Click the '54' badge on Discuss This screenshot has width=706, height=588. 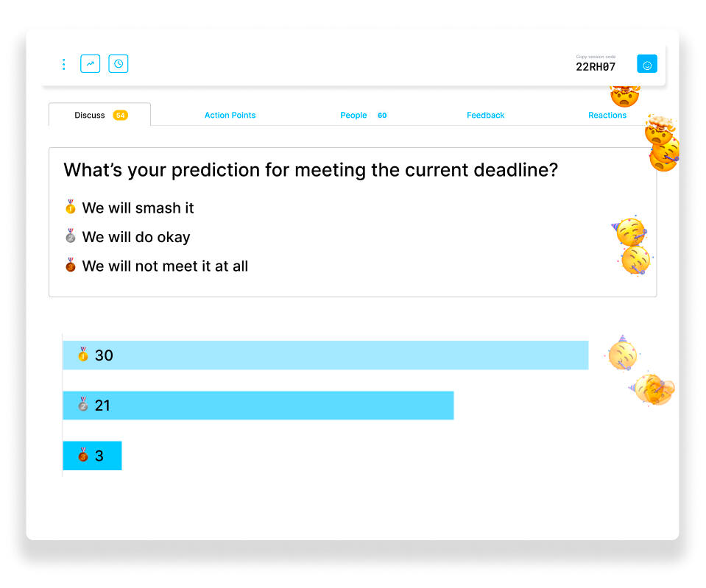point(120,116)
